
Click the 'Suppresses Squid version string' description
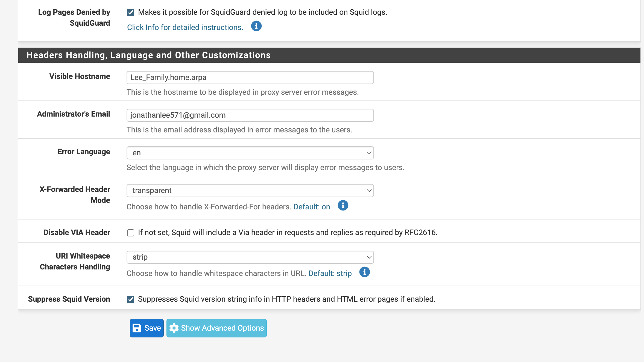286,299
